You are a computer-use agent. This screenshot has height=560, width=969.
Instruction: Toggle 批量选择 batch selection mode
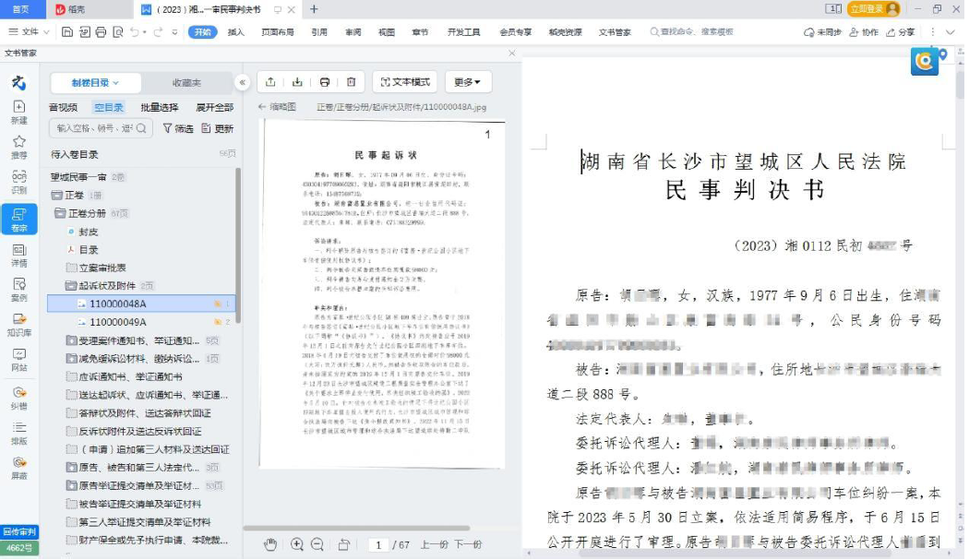159,107
